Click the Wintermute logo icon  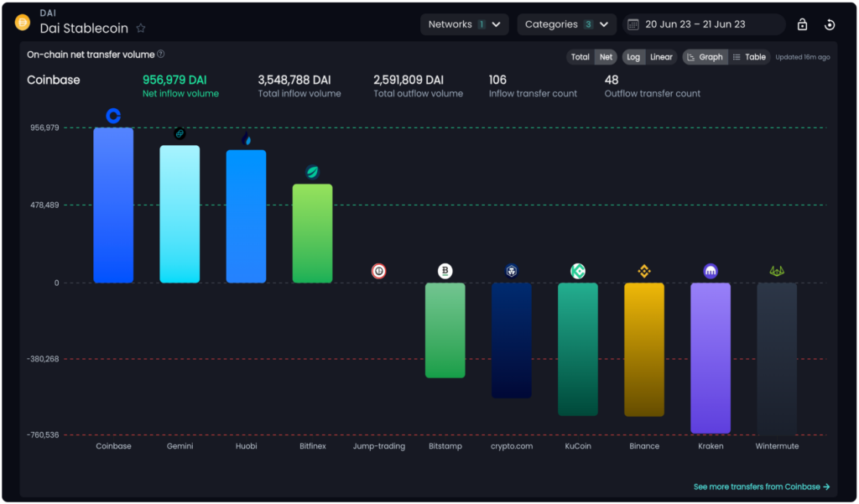(x=777, y=271)
